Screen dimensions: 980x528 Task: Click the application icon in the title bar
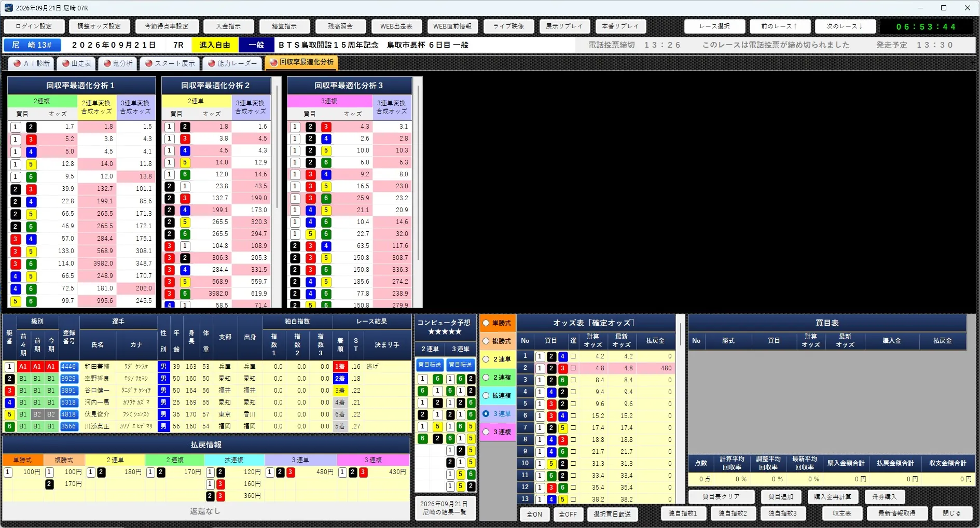click(9, 8)
